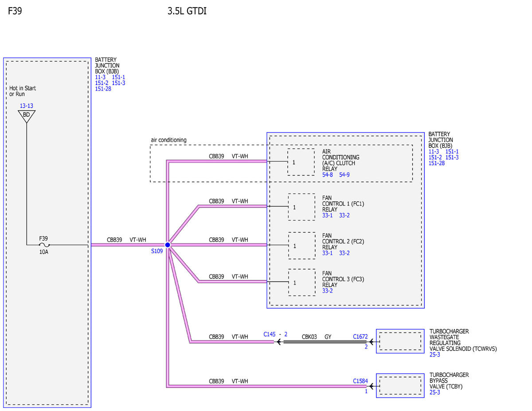
Task: Open 33-2 link under FC3 relay
Action: click(x=327, y=291)
